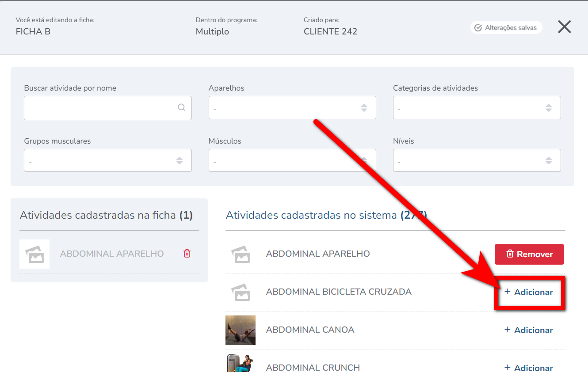The height and width of the screenshot is (372, 588).
Task: Remove ABDOMINAL APARELHO using the Remover button
Action: pyautogui.click(x=529, y=254)
